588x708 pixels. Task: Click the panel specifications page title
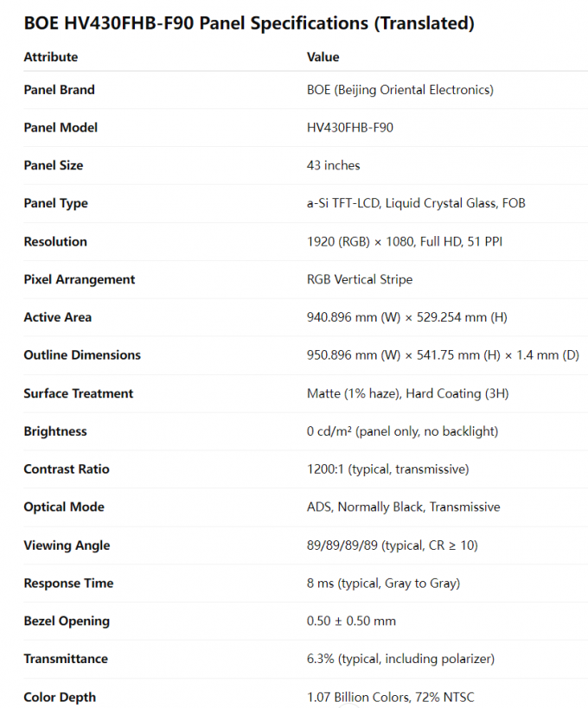pyautogui.click(x=249, y=23)
